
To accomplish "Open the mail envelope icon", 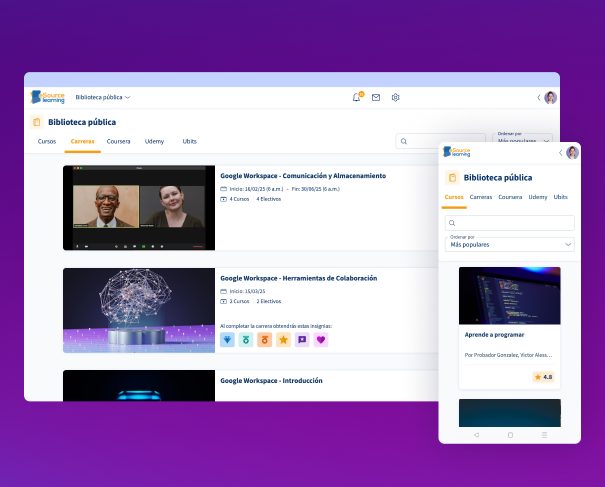I will pos(376,98).
